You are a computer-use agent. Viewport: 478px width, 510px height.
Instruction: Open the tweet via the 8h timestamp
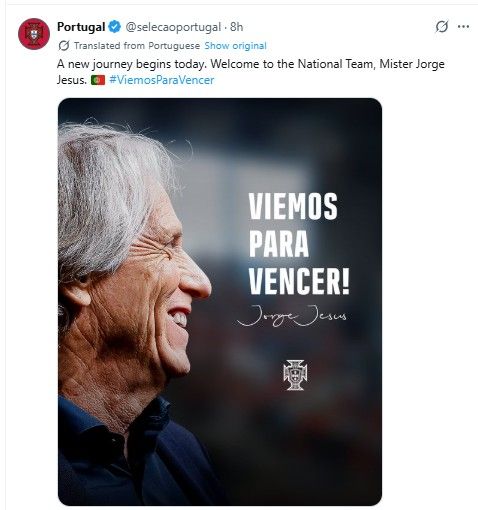237,27
